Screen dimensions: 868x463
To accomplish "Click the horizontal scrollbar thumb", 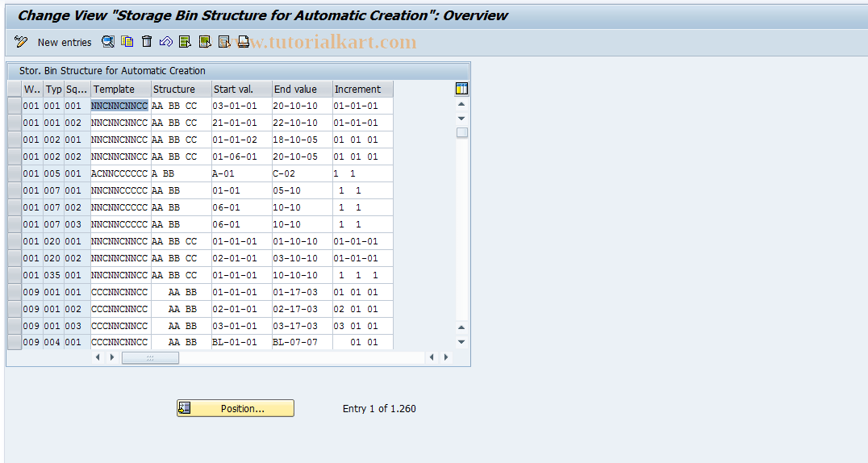I will [x=150, y=358].
